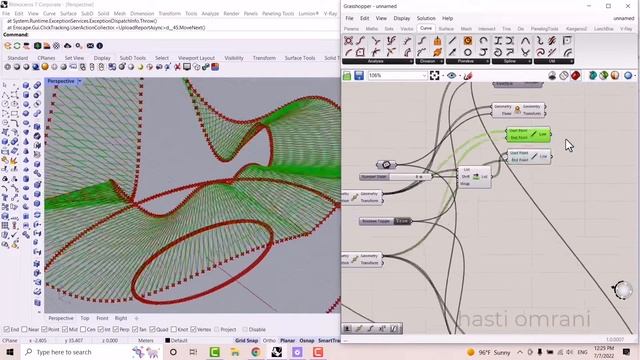Enable the Cen osnap checkbox
This screenshot has height=360, width=640.
click(83, 329)
